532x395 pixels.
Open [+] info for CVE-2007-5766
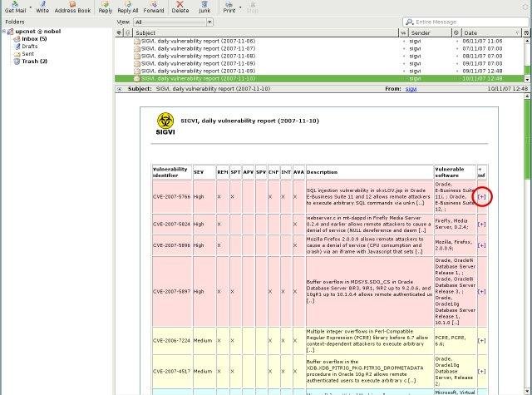(481, 196)
